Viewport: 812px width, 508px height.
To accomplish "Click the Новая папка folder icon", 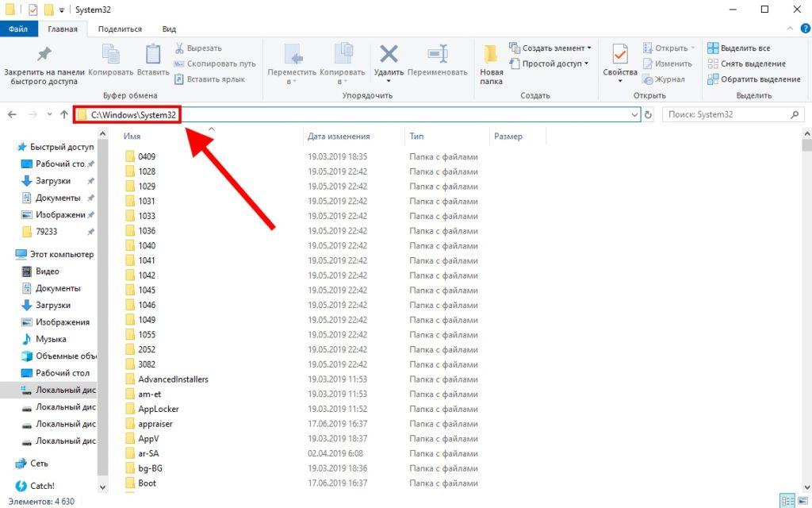I will coord(490,54).
